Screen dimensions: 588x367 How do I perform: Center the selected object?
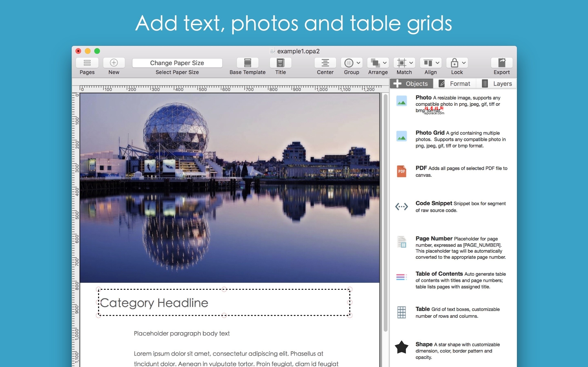(x=325, y=63)
